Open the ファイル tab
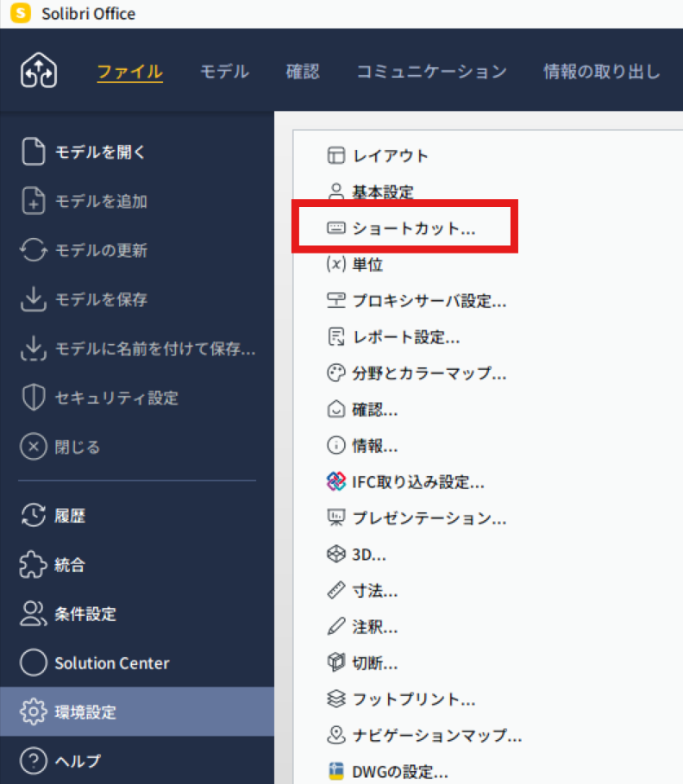The image size is (683, 784). (x=130, y=72)
